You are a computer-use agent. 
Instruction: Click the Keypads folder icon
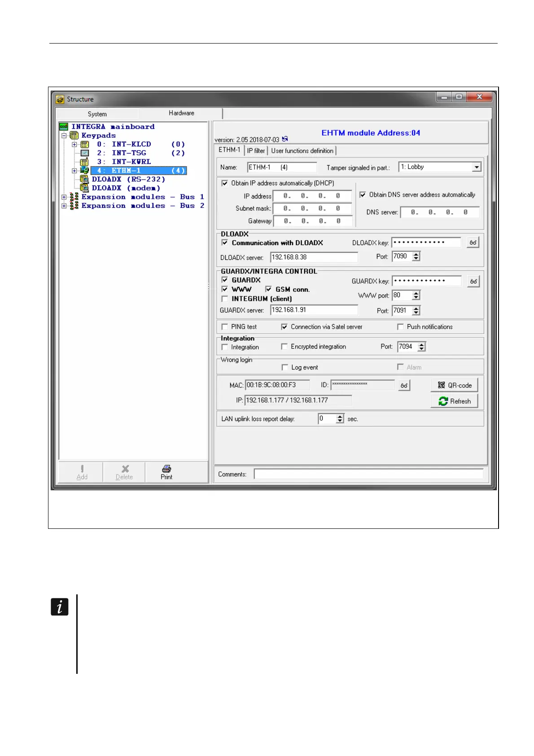click(74, 135)
